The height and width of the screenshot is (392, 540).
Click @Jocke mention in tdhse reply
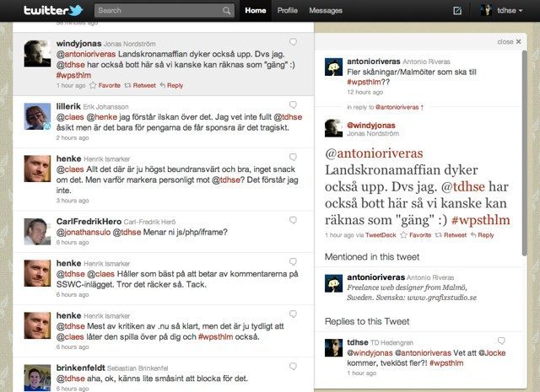pyautogui.click(x=492, y=352)
